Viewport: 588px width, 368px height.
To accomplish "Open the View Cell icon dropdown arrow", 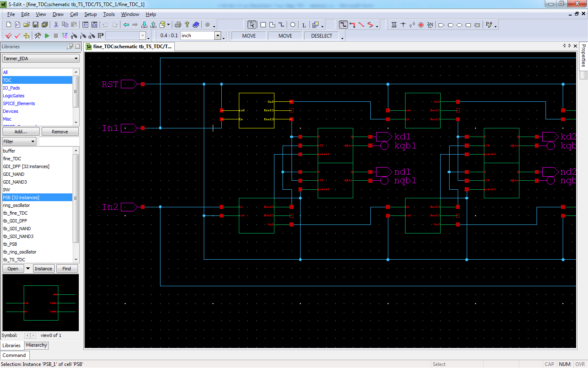I will (x=168, y=25).
